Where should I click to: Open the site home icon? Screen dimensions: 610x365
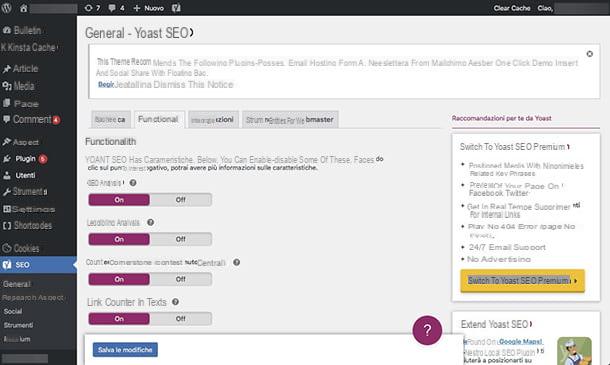coord(24,8)
